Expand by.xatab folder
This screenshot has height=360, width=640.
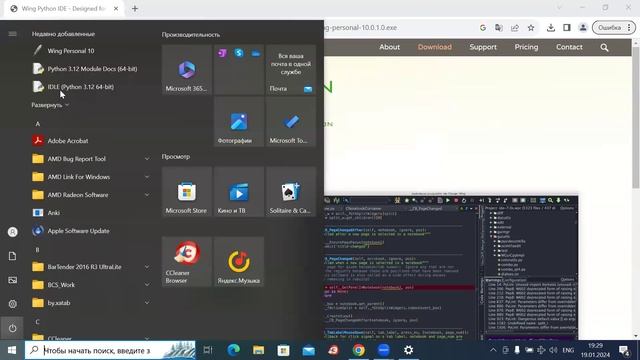click(91, 302)
